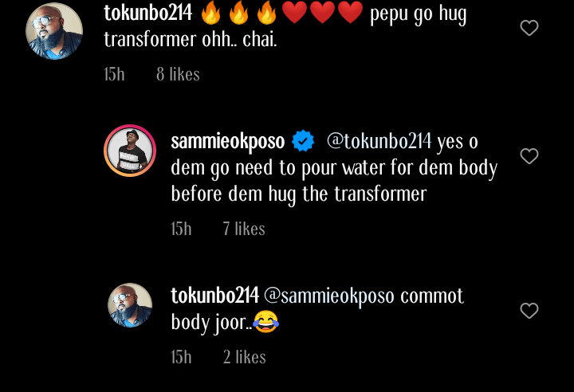The image size is (574, 392).
Task: Open tokunbo214 username in last reply
Action: coord(215,296)
